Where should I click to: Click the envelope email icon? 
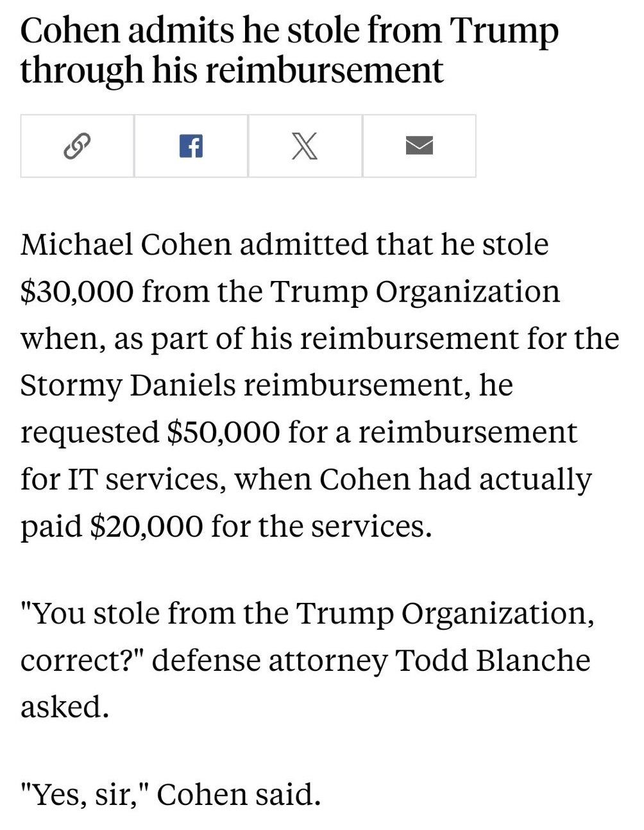click(x=418, y=146)
